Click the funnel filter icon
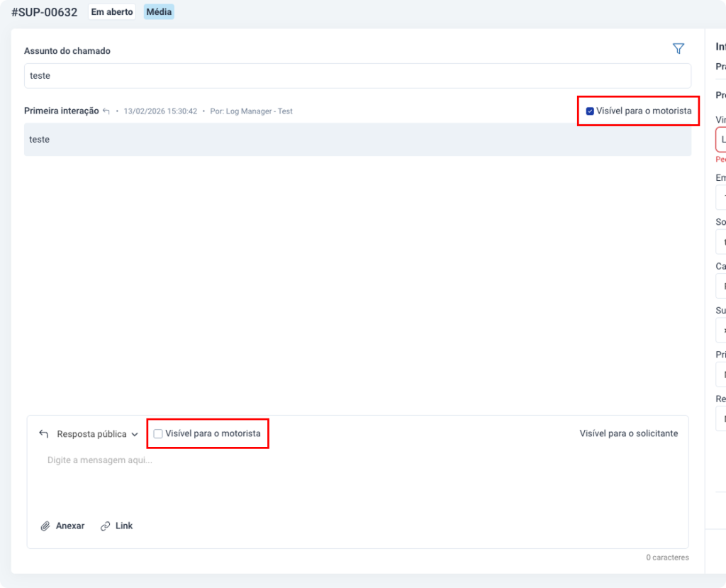The width and height of the screenshot is (726, 588). [678, 49]
